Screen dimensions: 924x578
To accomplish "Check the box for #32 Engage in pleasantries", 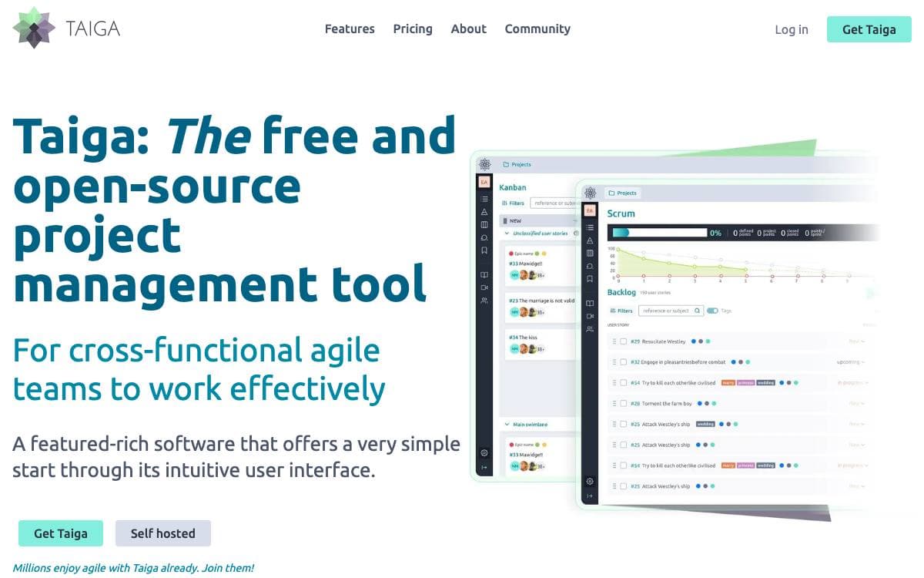I will [x=623, y=361].
